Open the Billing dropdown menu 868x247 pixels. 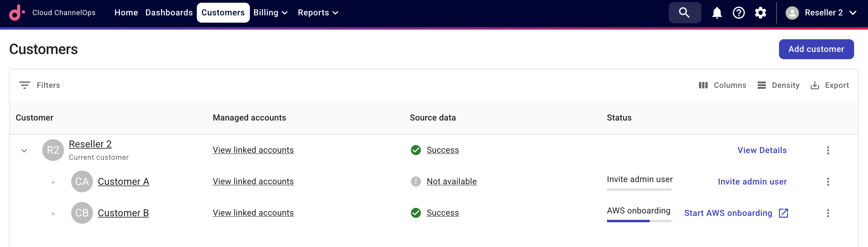pyautogui.click(x=270, y=12)
